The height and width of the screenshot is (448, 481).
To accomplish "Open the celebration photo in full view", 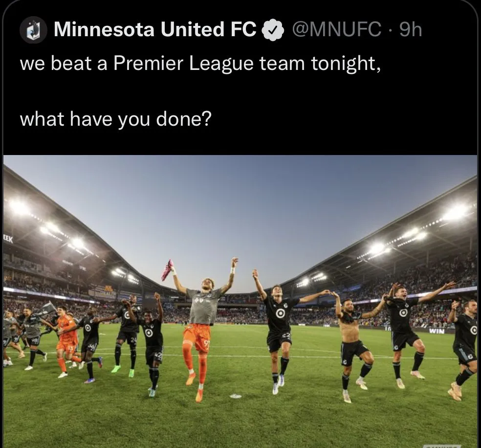I will 240,301.
